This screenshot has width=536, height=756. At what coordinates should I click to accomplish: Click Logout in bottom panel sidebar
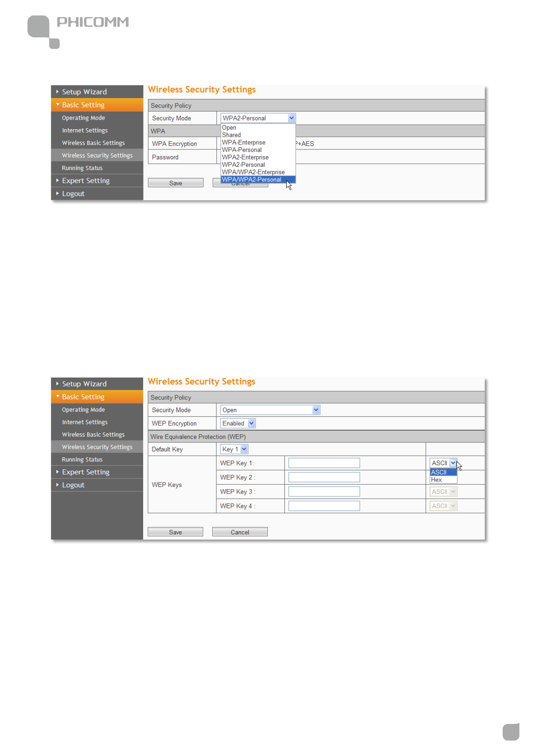(97, 485)
